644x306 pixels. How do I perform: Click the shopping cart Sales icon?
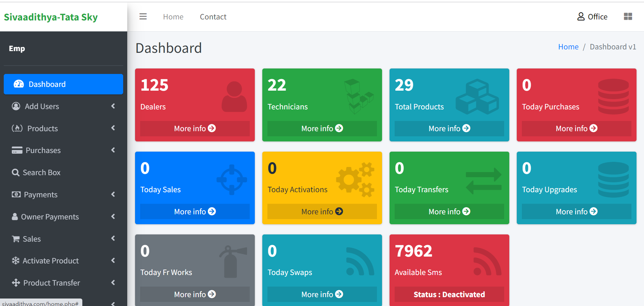(x=16, y=239)
